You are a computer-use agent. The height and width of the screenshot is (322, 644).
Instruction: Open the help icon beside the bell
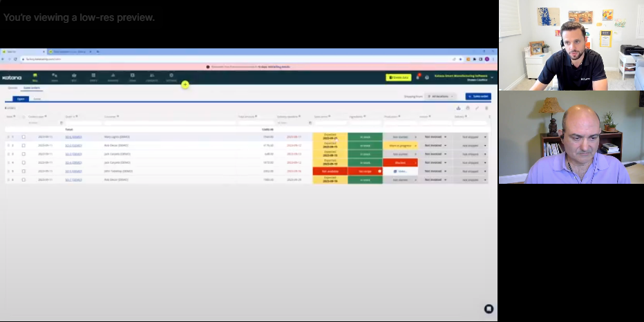tap(427, 77)
